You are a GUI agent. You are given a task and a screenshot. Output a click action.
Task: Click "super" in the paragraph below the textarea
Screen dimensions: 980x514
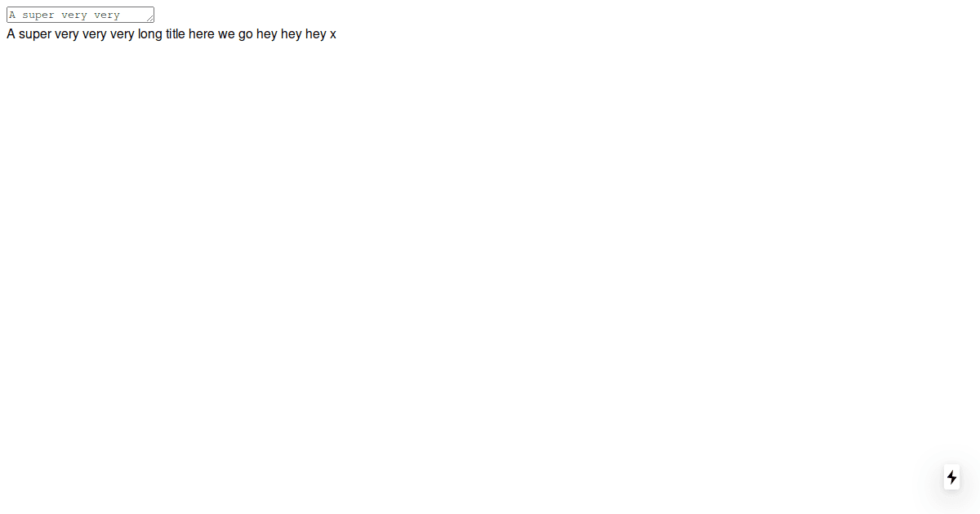tap(35, 34)
